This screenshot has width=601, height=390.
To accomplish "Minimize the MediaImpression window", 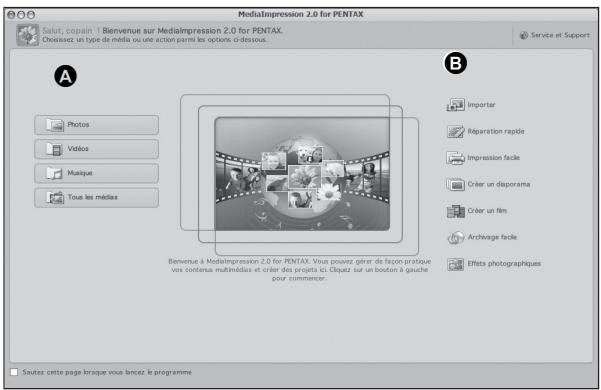I will click(21, 15).
